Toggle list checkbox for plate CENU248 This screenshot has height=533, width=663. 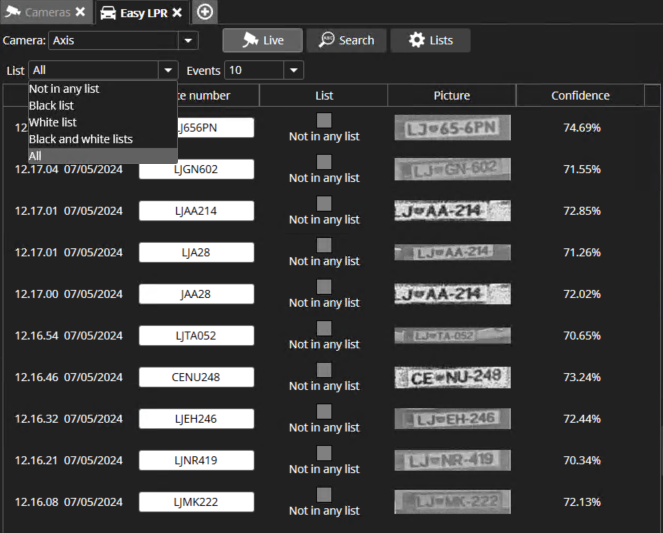pyautogui.click(x=324, y=370)
